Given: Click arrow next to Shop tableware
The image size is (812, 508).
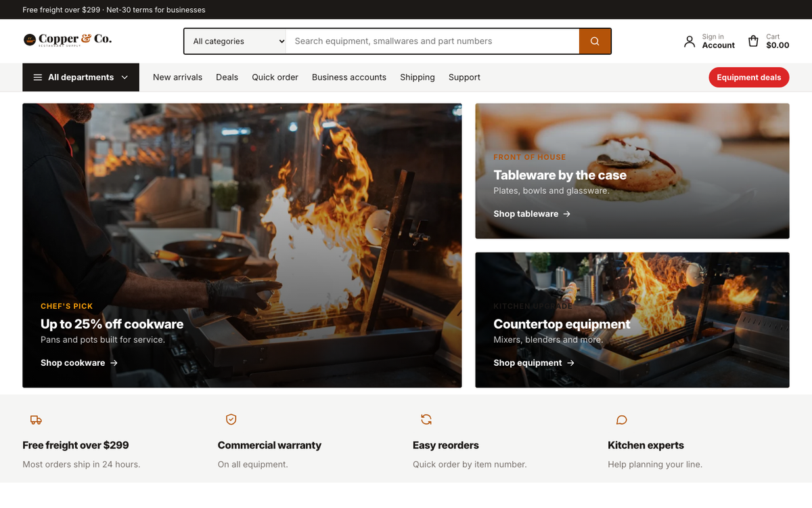Looking at the screenshot, I should 567,214.
